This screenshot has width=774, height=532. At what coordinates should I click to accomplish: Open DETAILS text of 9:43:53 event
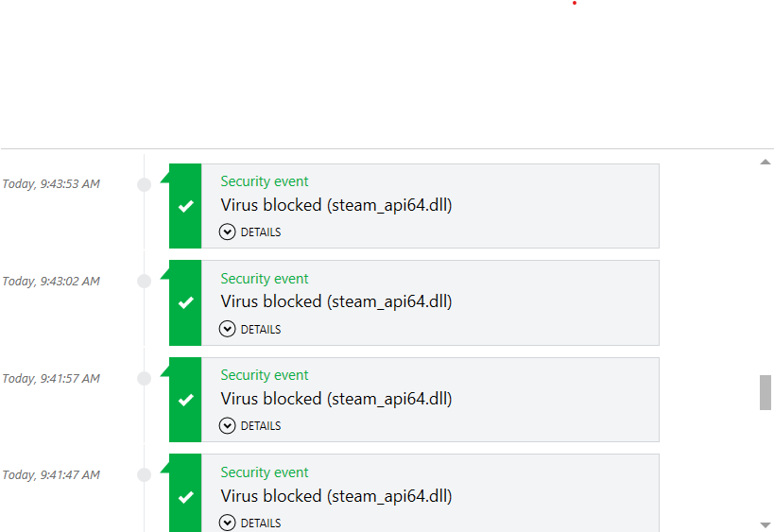[261, 232]
